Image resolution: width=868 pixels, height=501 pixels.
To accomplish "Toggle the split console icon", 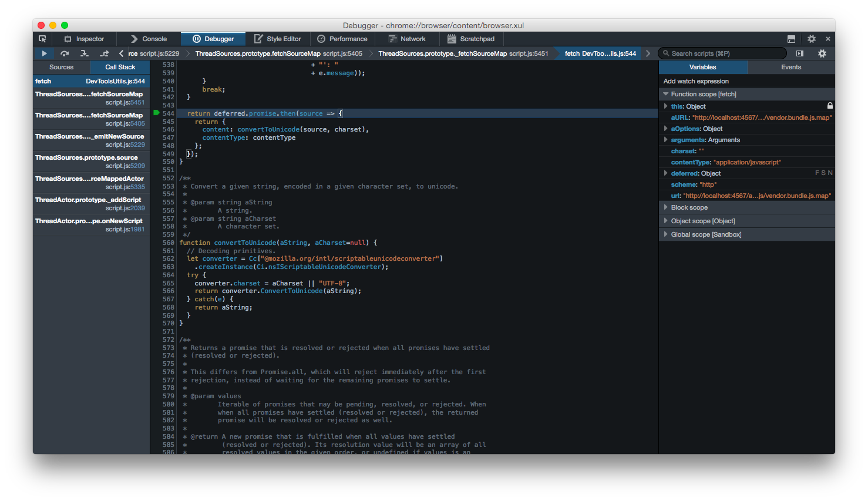I will pos(791,39).
